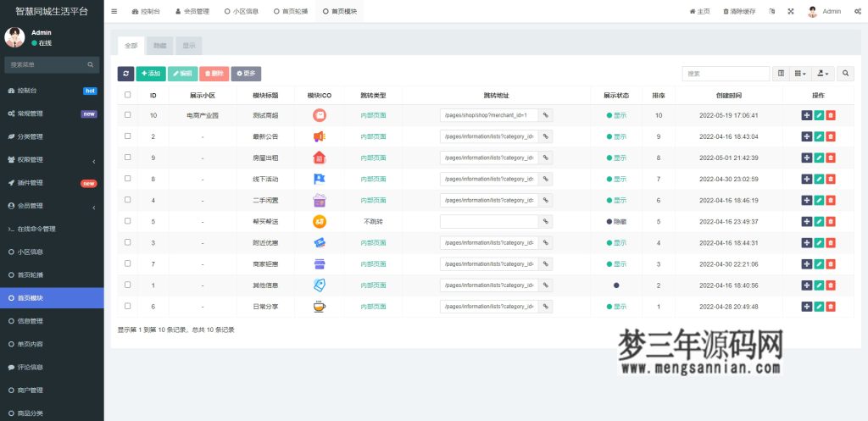This screenshot has width=868, height=421.
Task: Open the 控制台 tab in top bar
Action: tap(146, 11)
